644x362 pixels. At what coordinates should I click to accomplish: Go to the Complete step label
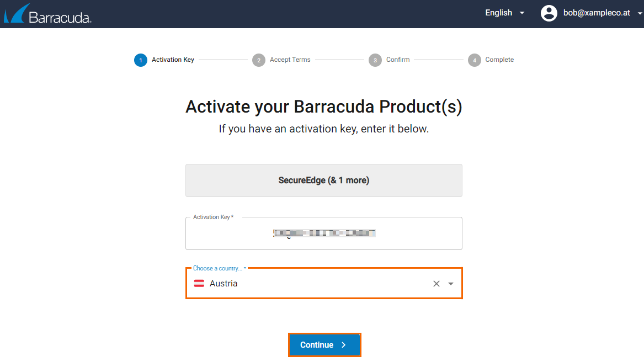[x=499, y=60]
